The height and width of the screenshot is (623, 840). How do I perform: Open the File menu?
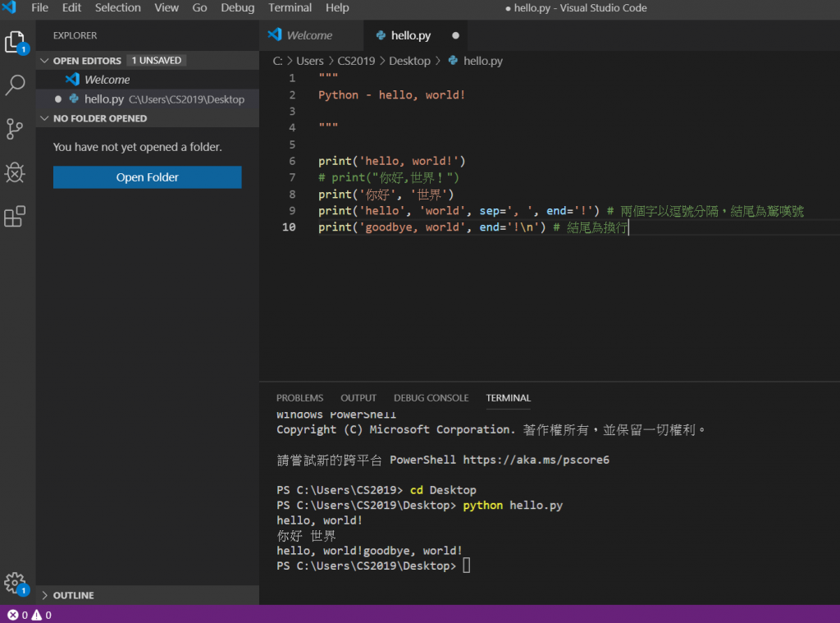point(39,7)
